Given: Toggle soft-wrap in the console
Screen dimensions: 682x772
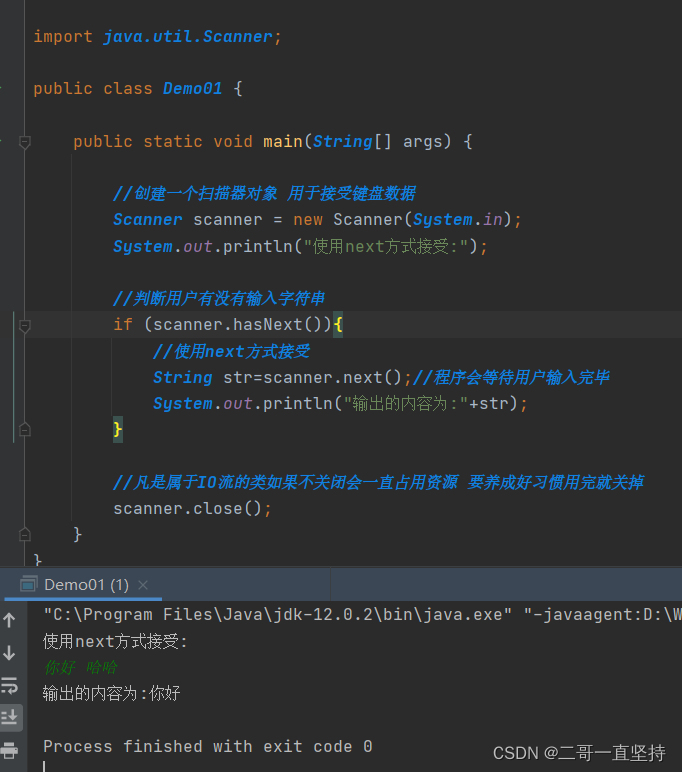Looking at the screenshot, I should pos(9,685).
